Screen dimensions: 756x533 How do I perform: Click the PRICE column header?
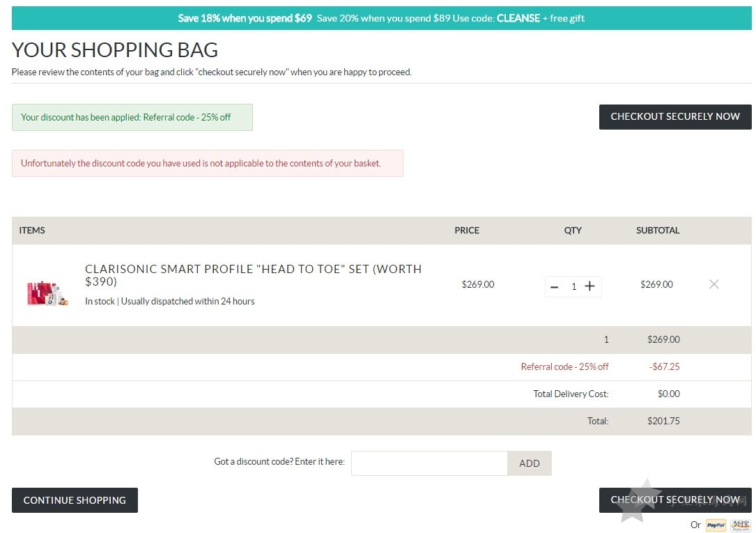[x=467, y=231]
